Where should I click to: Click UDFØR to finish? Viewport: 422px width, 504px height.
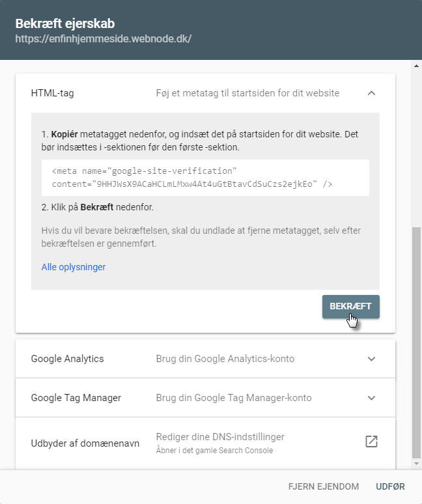390,487
